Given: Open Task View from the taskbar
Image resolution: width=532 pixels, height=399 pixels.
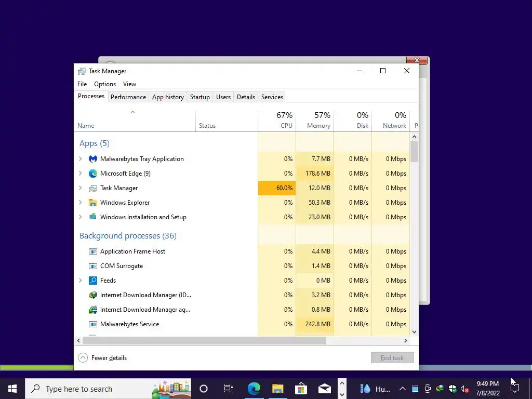Looking at the screenshot, I should point(229,389).
